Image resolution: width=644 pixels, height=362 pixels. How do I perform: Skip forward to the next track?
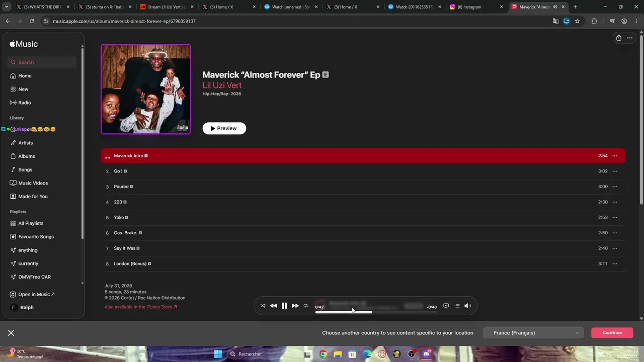(x=295, y=306)
